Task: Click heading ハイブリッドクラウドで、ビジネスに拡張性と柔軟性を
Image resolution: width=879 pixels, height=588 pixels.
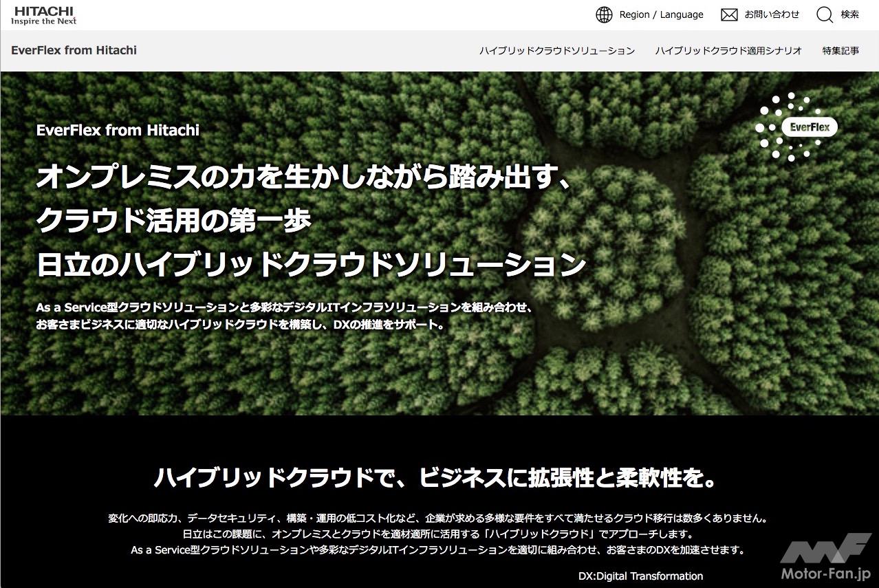Action: [x=435, y=477]
